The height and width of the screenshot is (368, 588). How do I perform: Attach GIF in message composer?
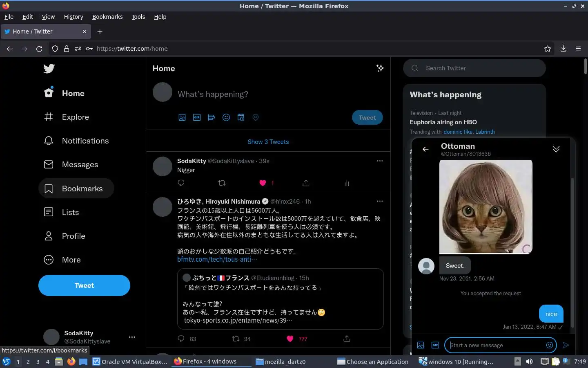coord(435,345)
